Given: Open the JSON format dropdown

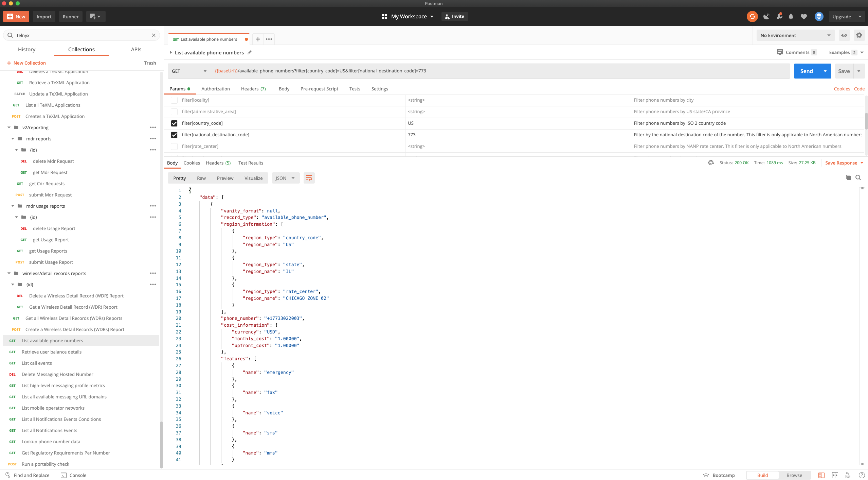Looking at the screenshot, I should (286, 178).
